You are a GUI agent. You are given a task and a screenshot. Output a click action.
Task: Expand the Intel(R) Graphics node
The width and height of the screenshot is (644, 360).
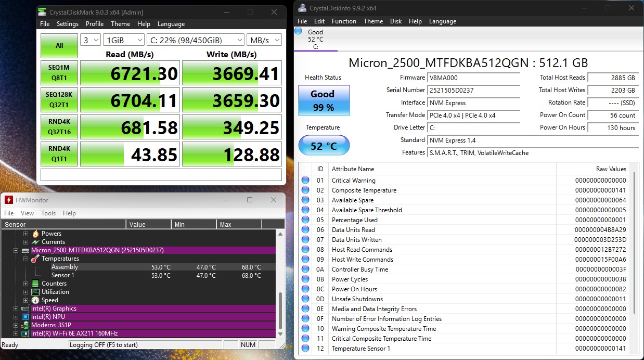(16, 308)
